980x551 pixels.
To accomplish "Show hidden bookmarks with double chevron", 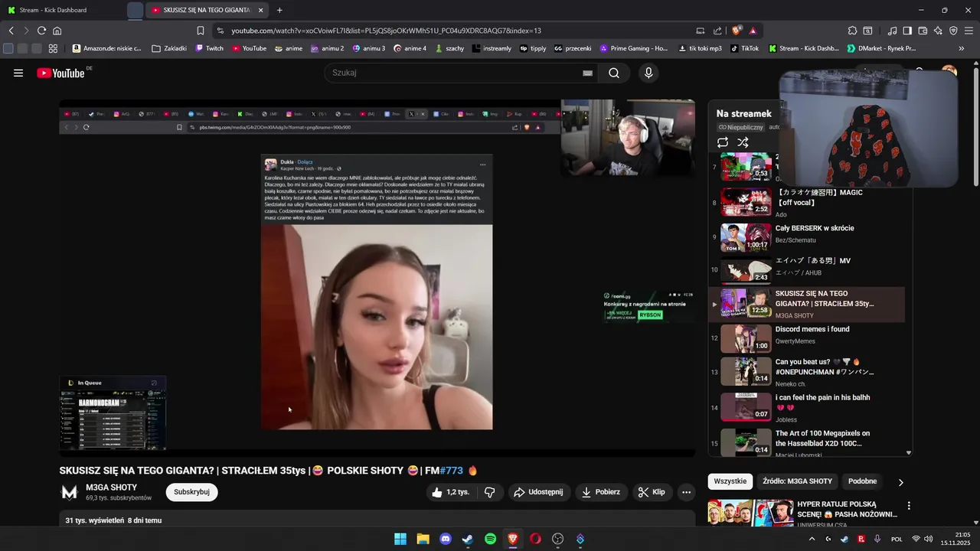I will [962, 48].
